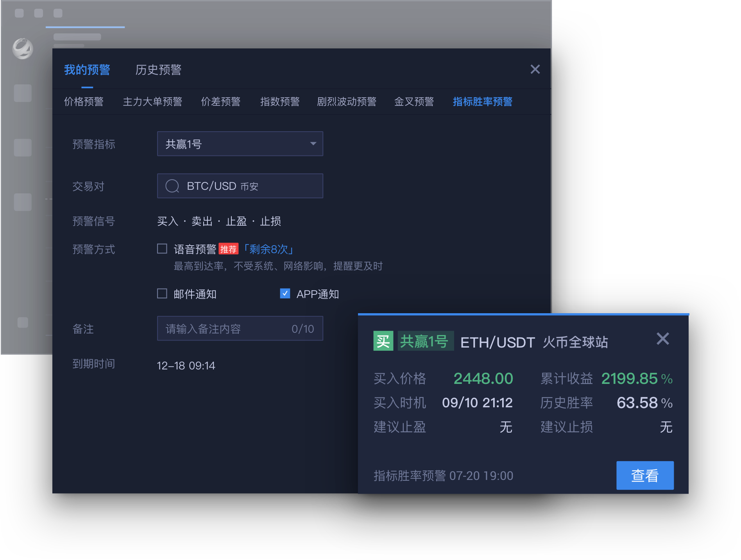741x560 pixels.
Task: Go to the 主力大单预警 sub-tab
Action: click(152, 102)
